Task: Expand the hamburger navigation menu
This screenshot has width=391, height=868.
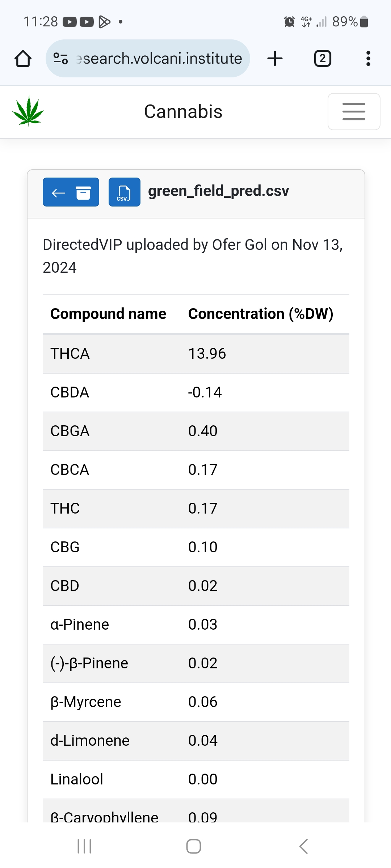Action: pyautogui.click(x=354, y=111)
